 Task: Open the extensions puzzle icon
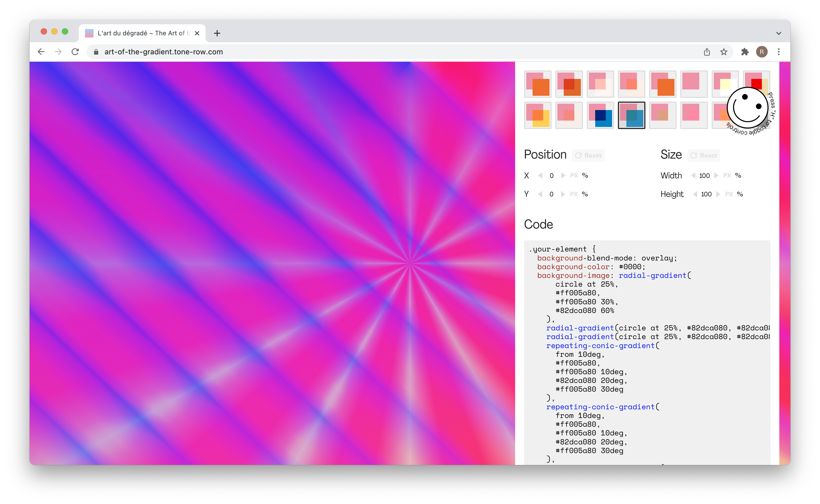tap(745, 52)
